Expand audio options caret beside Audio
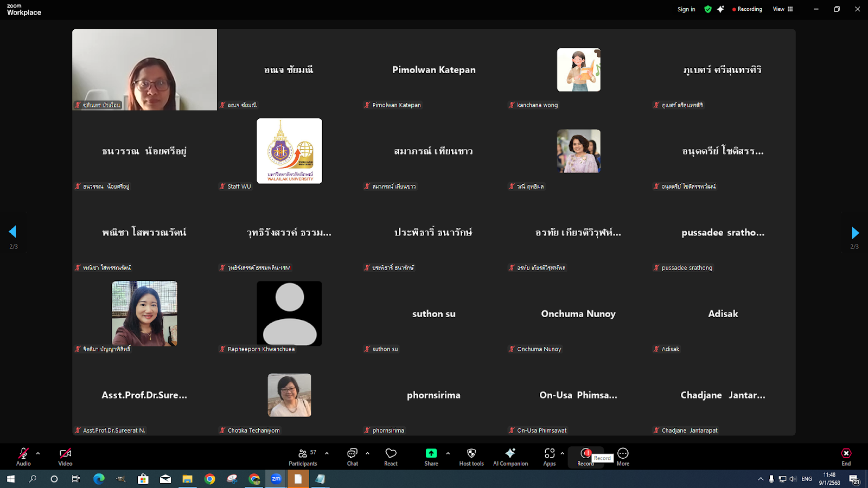 [38, 453]
